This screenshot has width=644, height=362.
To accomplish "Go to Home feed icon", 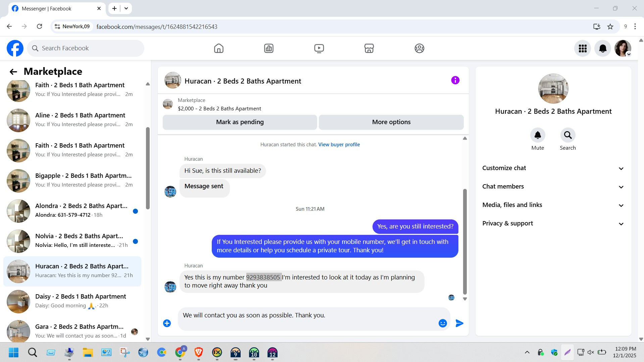I will [218, 48].
